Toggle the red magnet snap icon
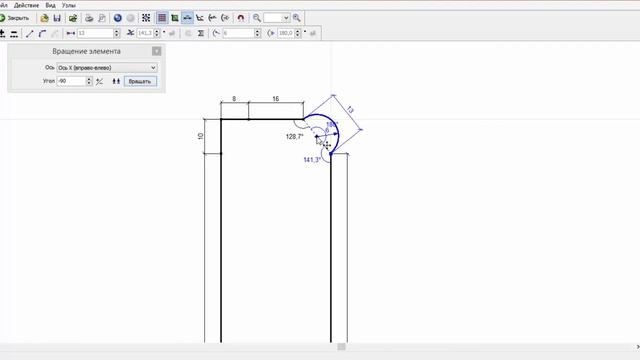 point(241,18)
